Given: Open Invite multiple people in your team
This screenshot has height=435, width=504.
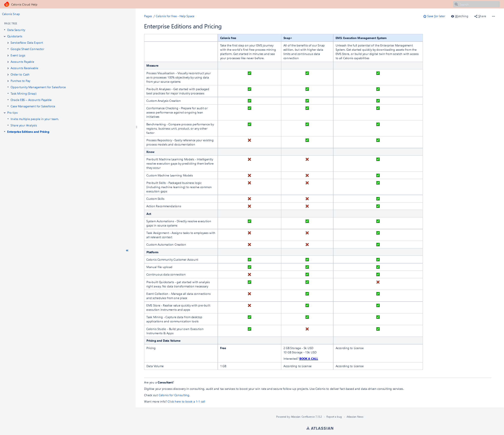Looking at the screenshot, I should coord(35,119).
